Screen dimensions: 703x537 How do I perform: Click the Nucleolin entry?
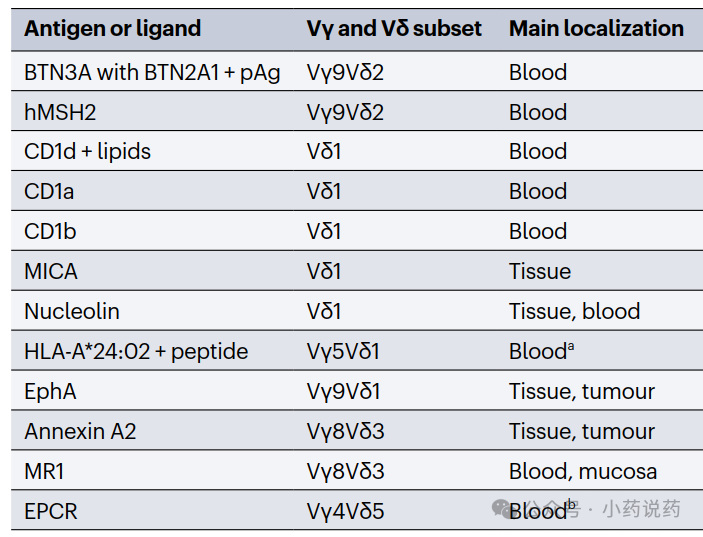[72, 311]
